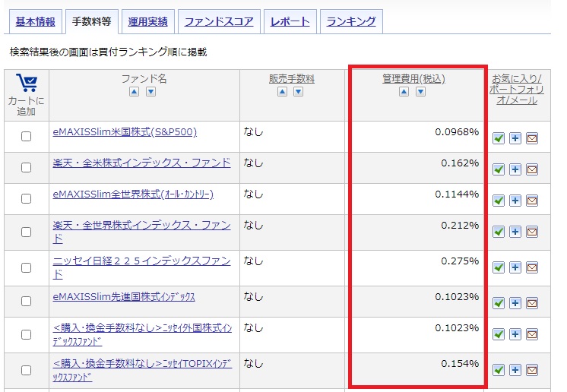Mail icon for ニッセイ外国株式インデックスファンド
Image resolution: width=567 pixels, height=392 pixels.
[532, 334]
